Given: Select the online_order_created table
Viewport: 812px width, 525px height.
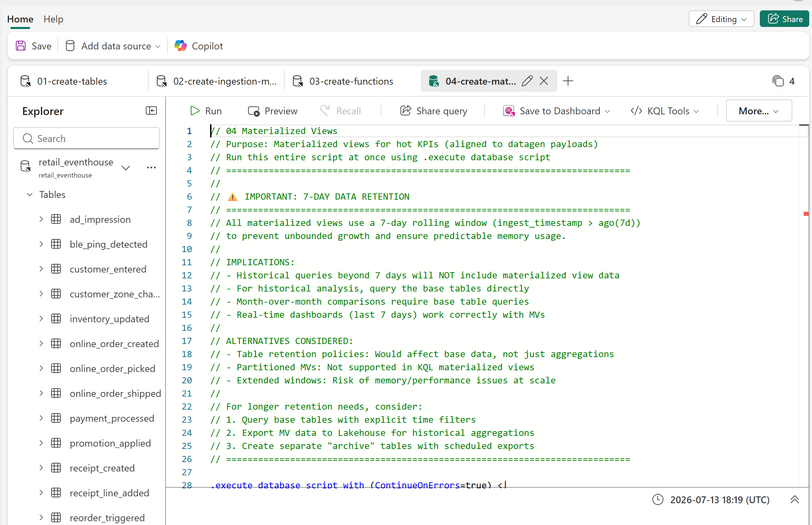Looking at the screenshot, I should (x=114, y=344).
